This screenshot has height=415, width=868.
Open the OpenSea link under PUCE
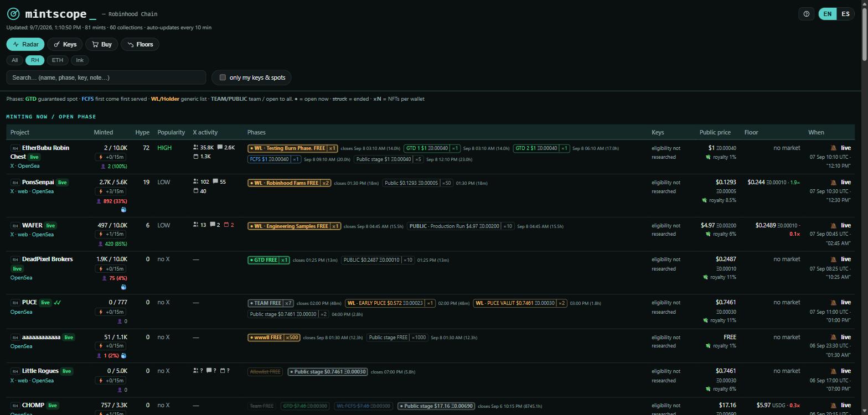[x=21, y=312]
